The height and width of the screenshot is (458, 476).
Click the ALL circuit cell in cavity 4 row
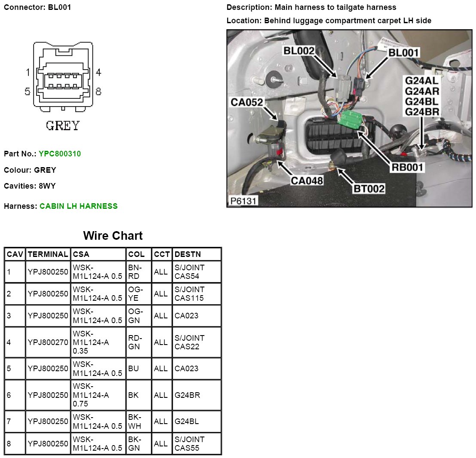point(162,342)
